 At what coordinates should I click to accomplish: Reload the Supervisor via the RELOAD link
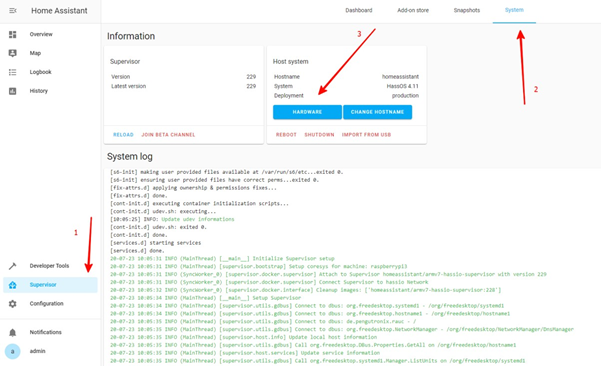[x=123, y=135]
